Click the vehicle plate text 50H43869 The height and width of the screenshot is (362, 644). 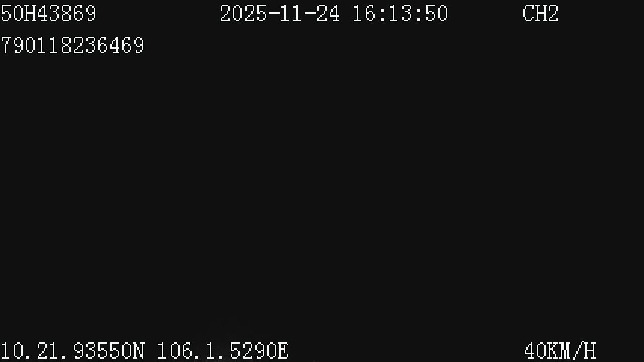(x=48, y=14)
